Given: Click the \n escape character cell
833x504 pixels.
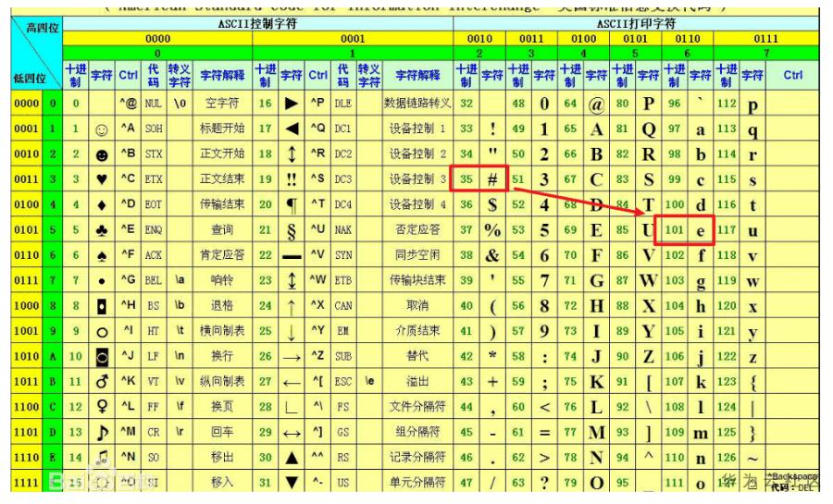Looking at the screenshot, I should 180,356.
